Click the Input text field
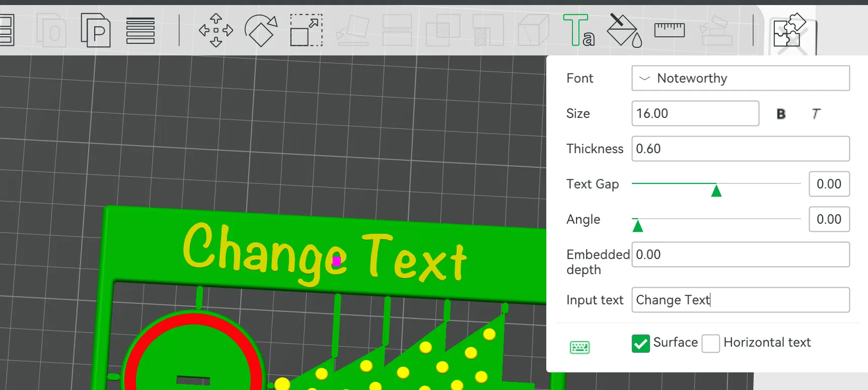The width and height of the screenshot is (868, 390). click(741, 300)
